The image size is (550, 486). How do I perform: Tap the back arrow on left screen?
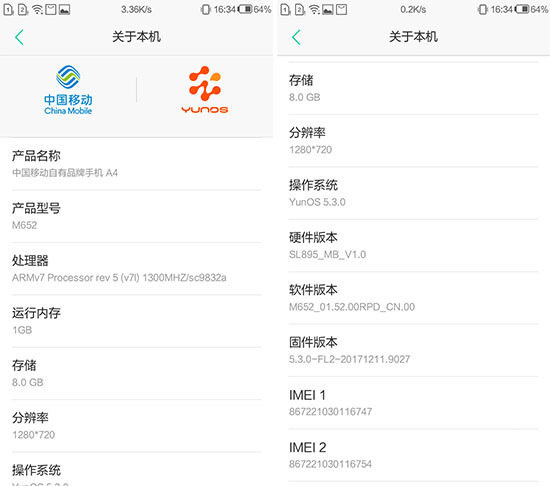tap(19, 37)
